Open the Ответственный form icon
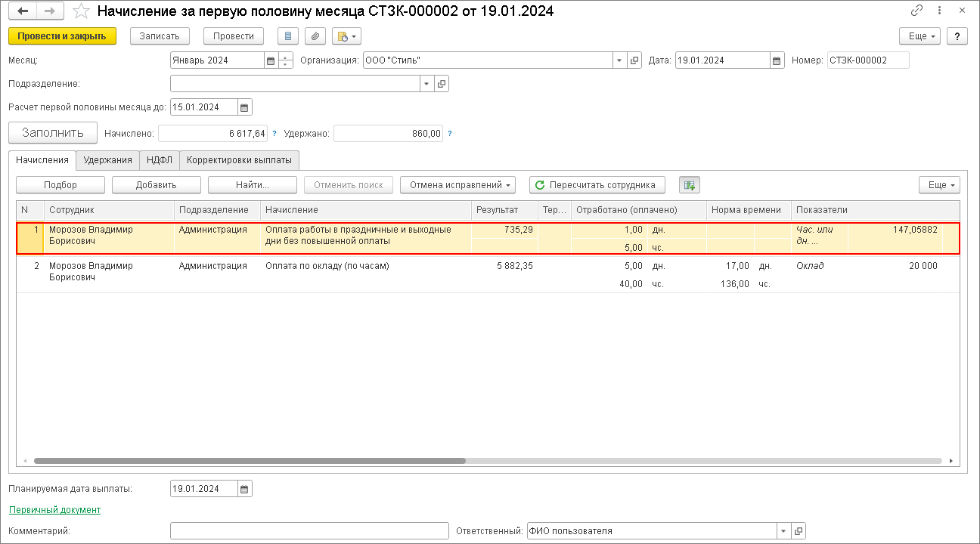The width and height of the screenshot is (980, 544). point(799,531)
